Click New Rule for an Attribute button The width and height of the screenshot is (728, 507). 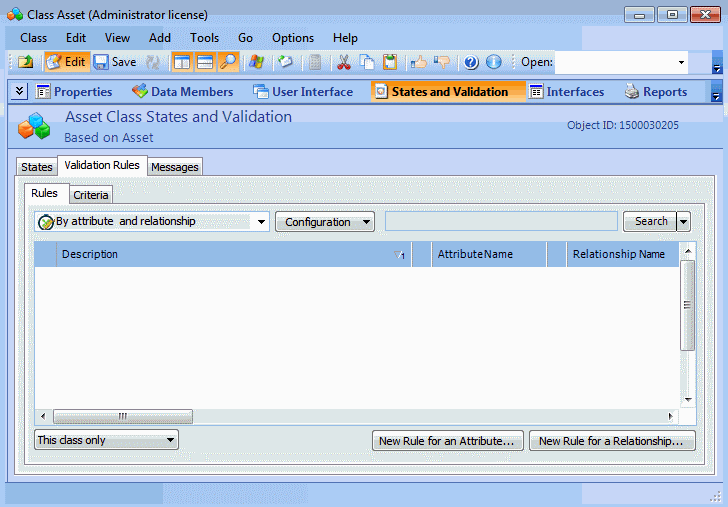coord(447,441)
